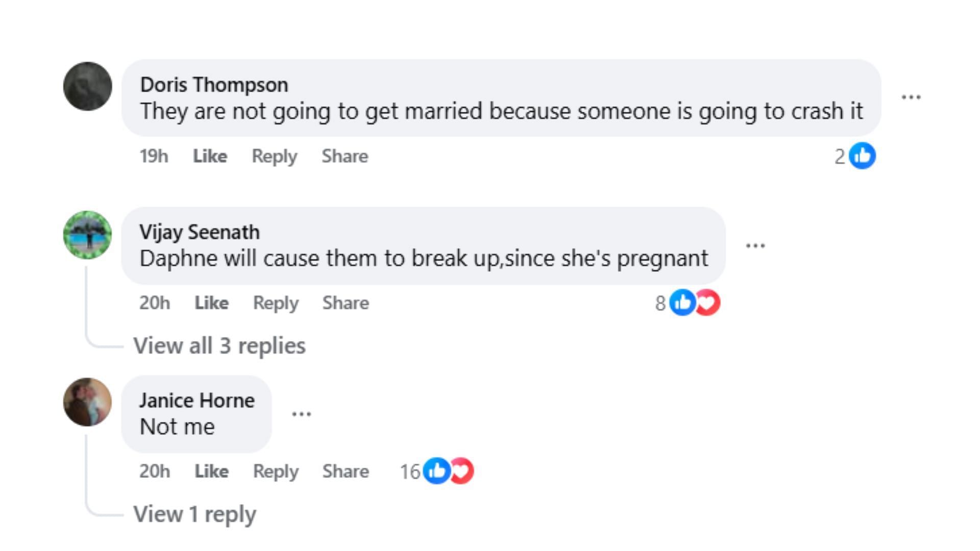Expand View 1 reply under Janice
This screenshot has width=980, height=551.
point(194,514)
